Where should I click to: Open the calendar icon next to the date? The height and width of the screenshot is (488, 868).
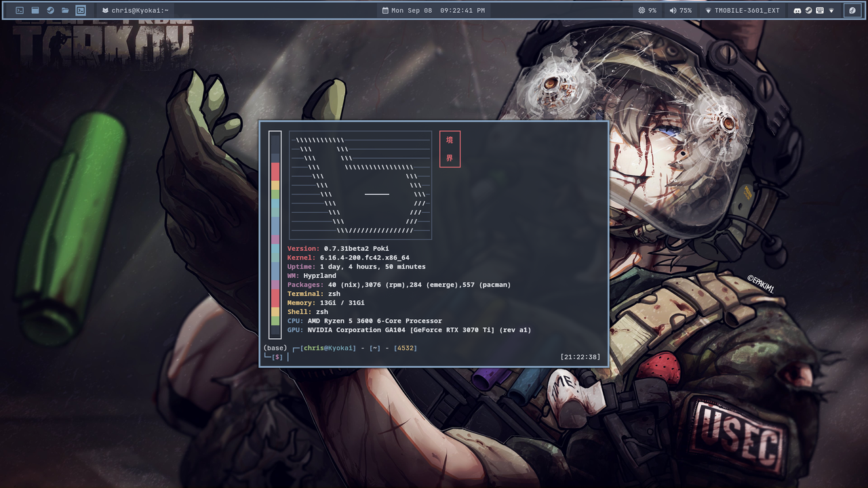(385, 11)
